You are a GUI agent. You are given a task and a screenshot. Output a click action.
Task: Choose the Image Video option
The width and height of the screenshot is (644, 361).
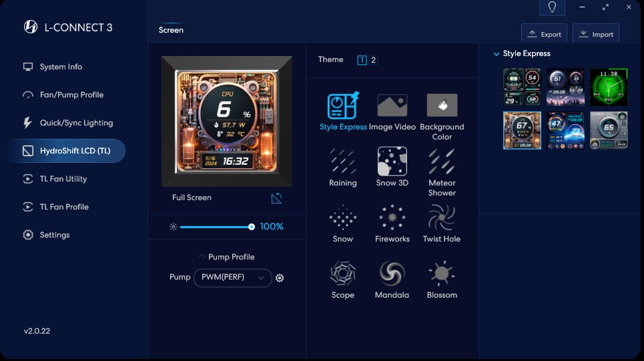point(392,105)
